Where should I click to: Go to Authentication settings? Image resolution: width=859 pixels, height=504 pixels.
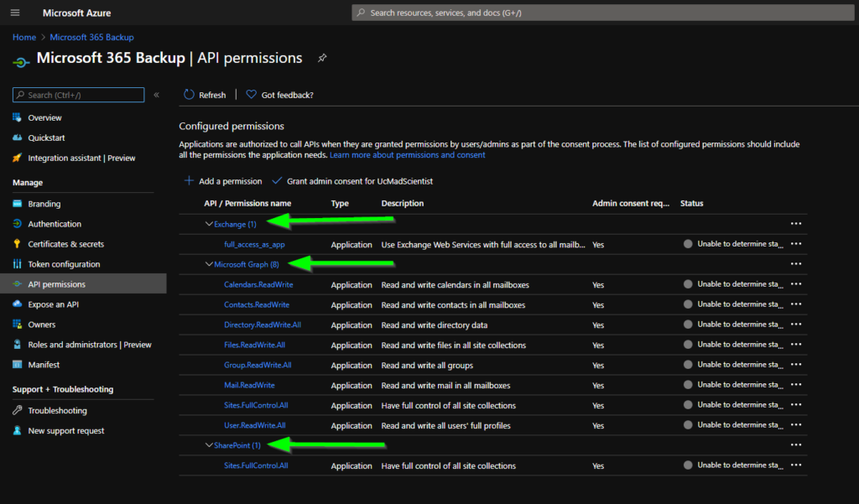point(55,224)
